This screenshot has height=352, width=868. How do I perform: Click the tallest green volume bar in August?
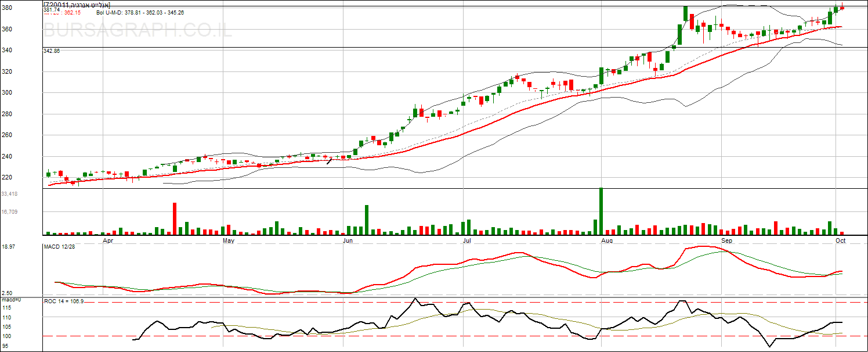click(601, 211)
